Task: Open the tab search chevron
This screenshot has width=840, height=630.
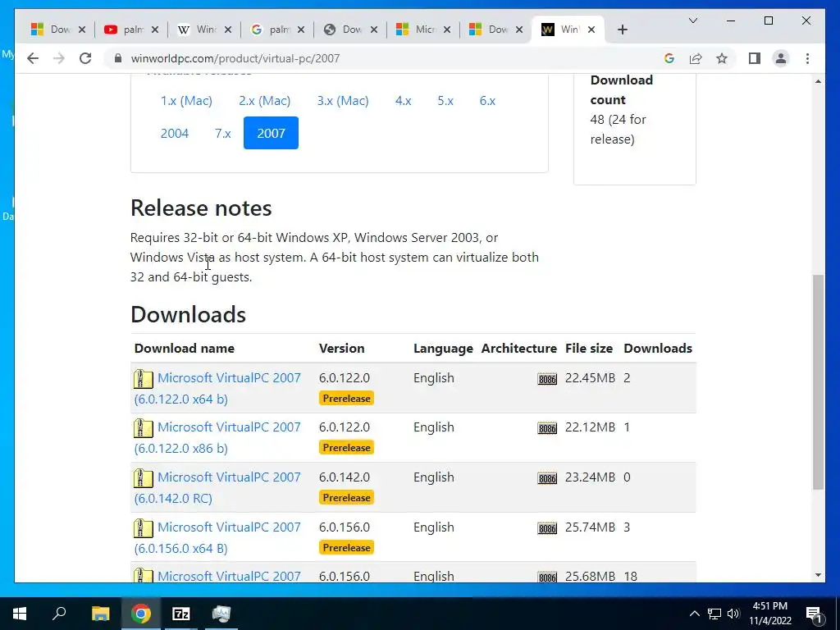Action: 692,21
